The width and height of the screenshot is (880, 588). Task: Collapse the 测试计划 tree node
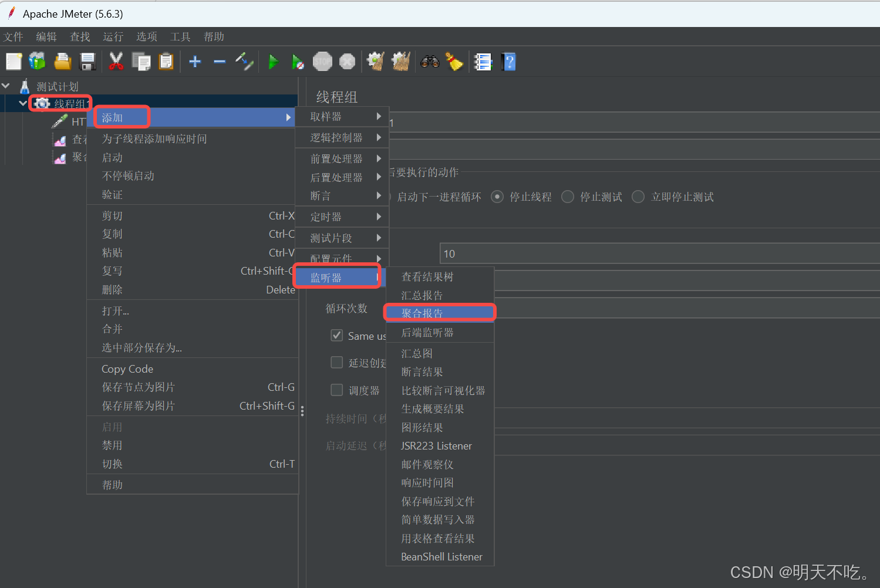6,86
